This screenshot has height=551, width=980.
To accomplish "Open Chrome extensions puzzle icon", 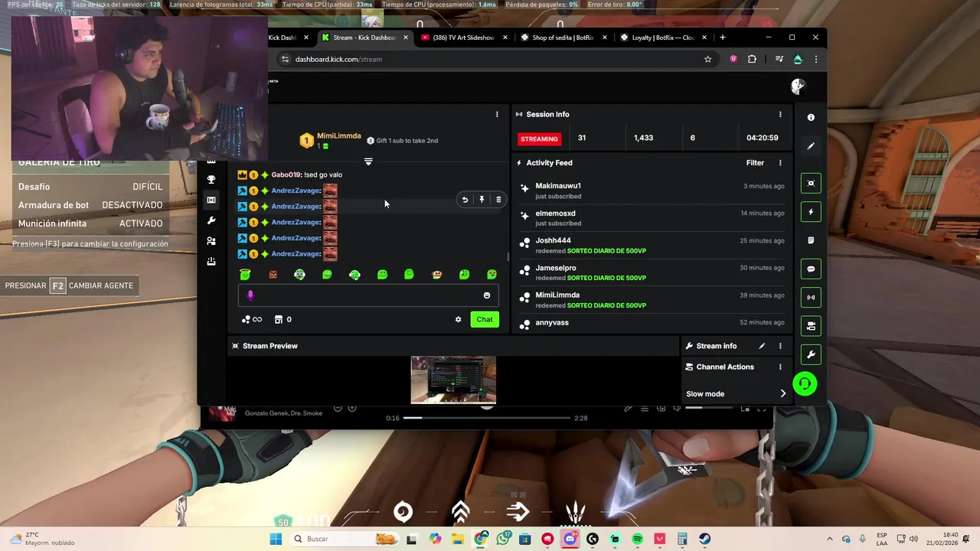I will (x=752, y=59).
